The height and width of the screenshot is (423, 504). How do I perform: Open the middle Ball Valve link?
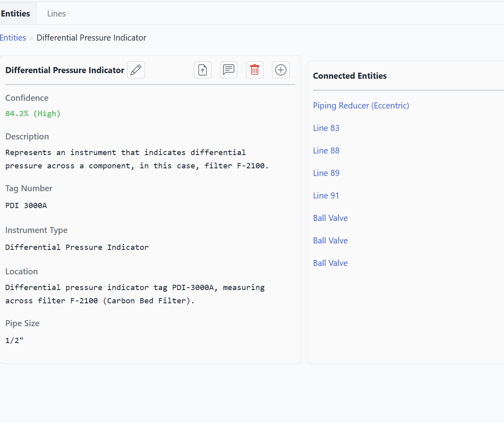[330, 241]
